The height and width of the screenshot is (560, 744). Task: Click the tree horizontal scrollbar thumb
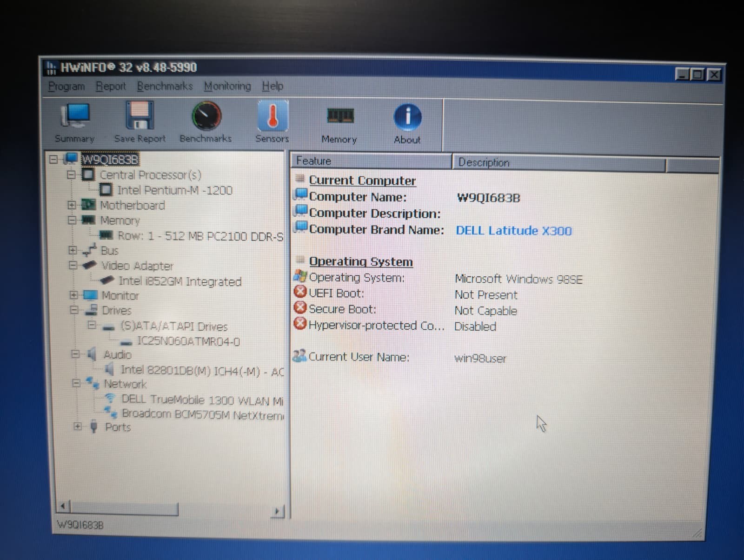click(124, 508)
